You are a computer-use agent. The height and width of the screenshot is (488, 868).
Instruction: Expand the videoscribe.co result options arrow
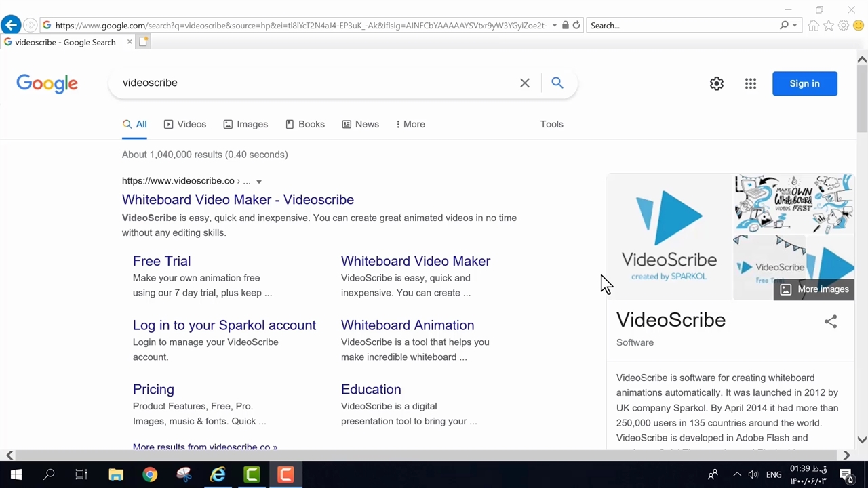(259, 182)
